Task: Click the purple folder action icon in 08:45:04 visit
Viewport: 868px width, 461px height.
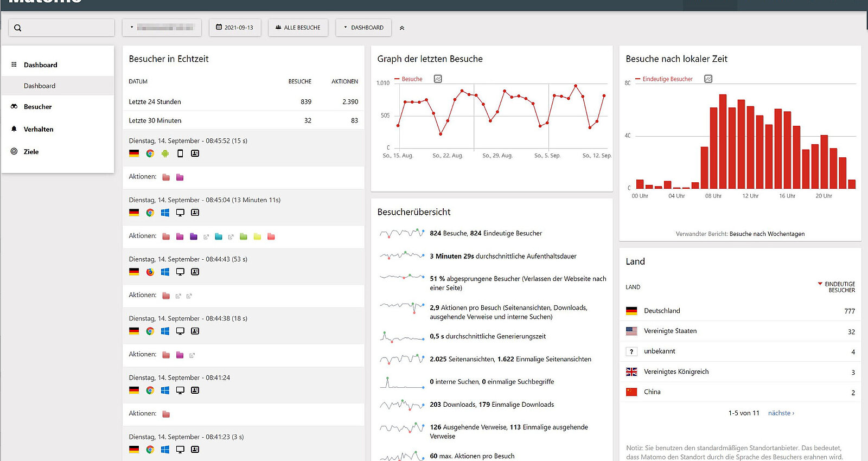Action: click(194, 236)
